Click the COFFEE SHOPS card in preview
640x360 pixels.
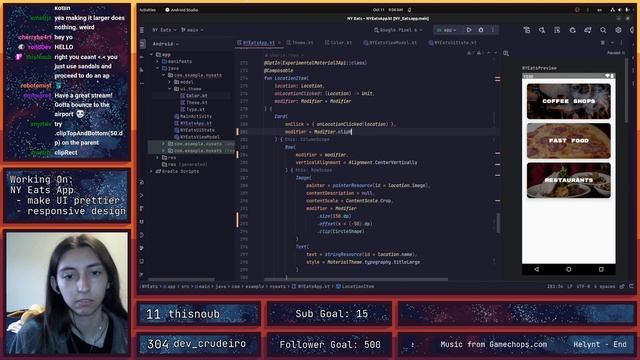click(x=569, y=101)
